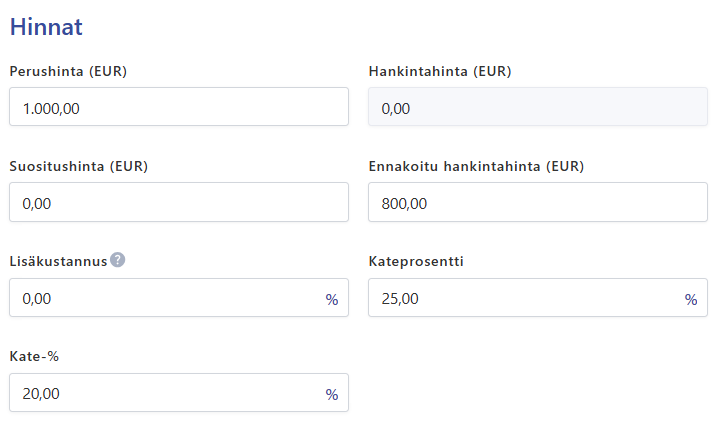713x425 pixels.
Task: Select the greyed-out Hankintahinta (EUR) field
Action: coord(538,107)
